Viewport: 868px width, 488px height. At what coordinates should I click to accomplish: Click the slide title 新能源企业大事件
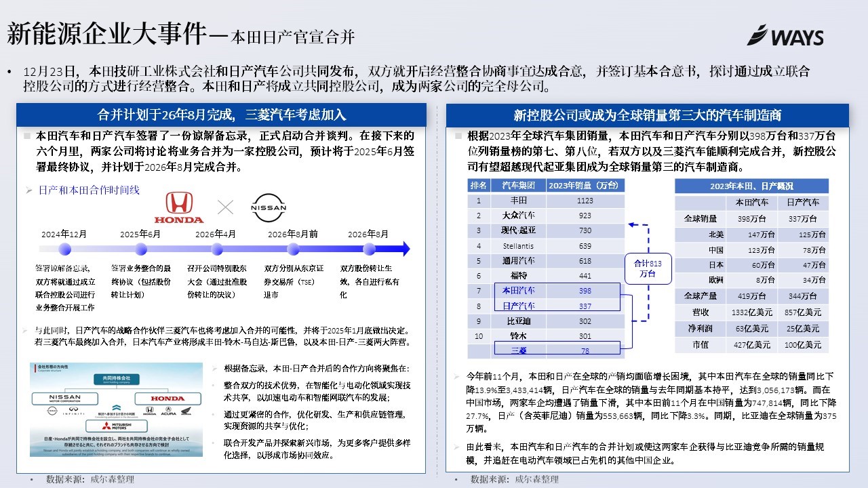coord(106,33)
